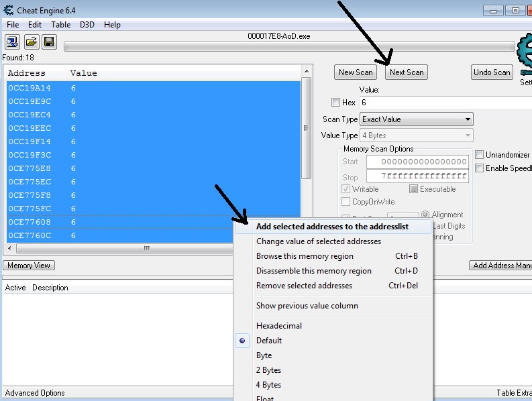
Task: Click the Value column header
Action: pyautogui.click(x=183, y=73)
